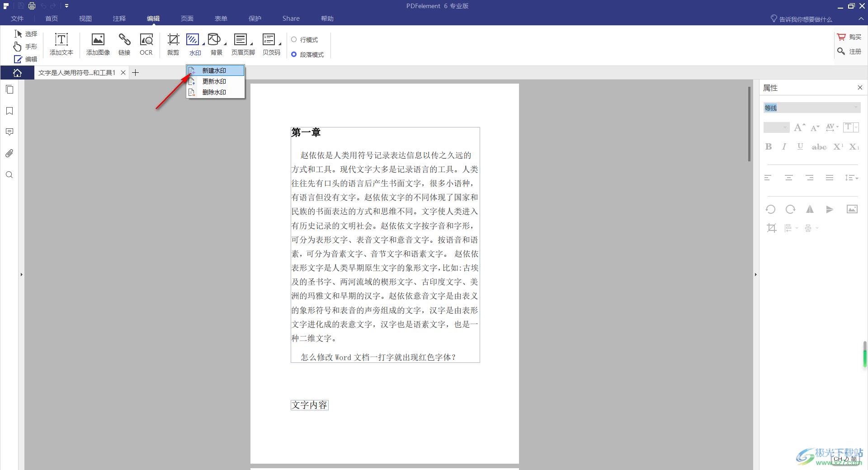Screen dimensions: 868x470
Task: Select the 选择 tool
Action: pos(26,34)
